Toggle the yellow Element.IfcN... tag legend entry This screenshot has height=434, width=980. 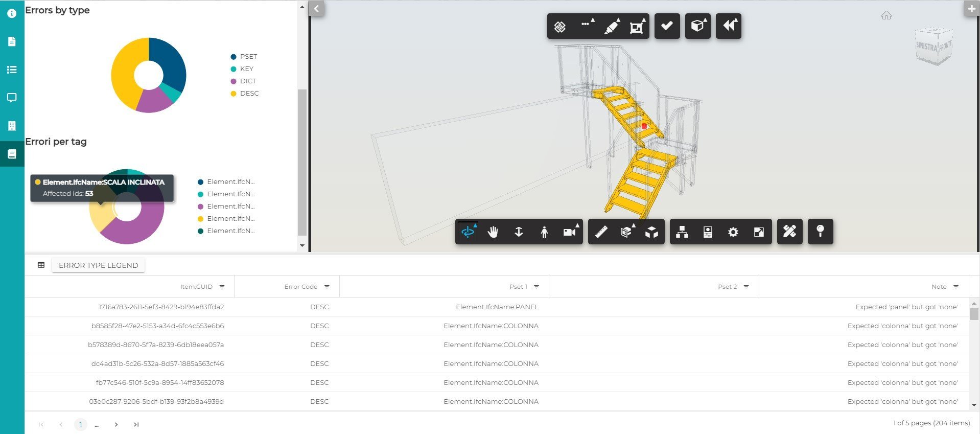[x=226, y=219]
